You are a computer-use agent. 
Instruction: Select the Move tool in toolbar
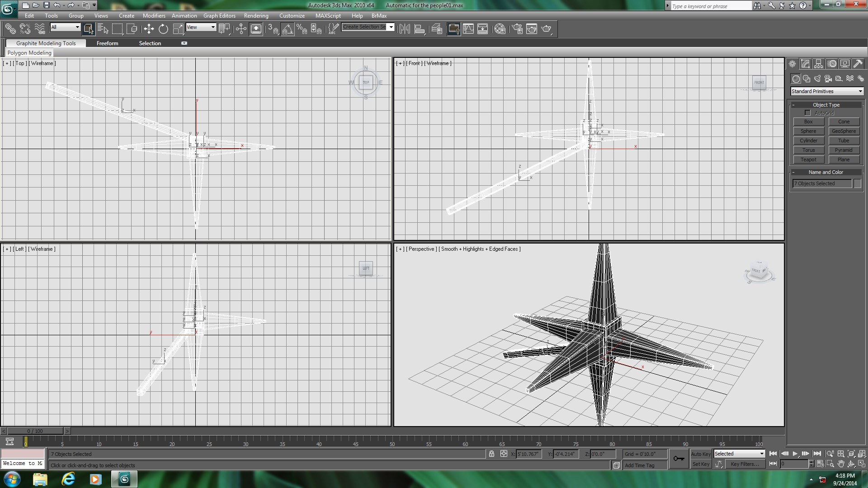pos(149,29)
